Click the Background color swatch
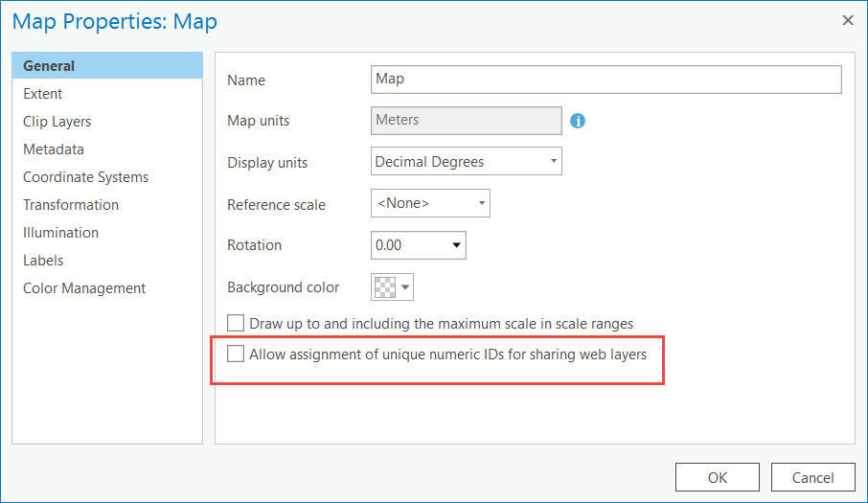The width and height of the screenshot is (868, 503). pyautogui.click(x=384, y=286)
